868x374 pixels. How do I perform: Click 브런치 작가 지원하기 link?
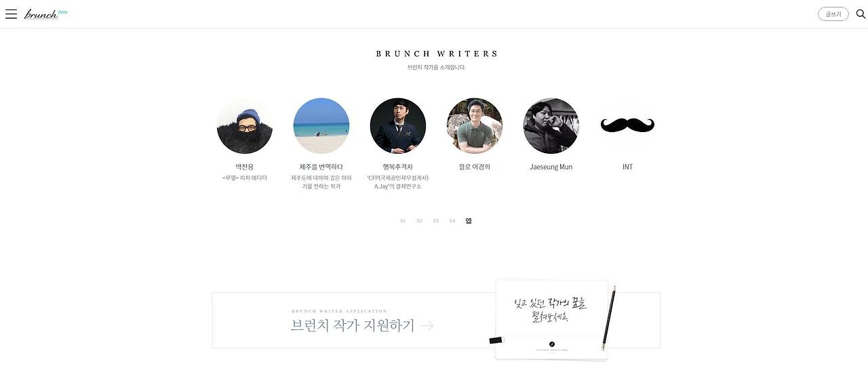(353, 325)
